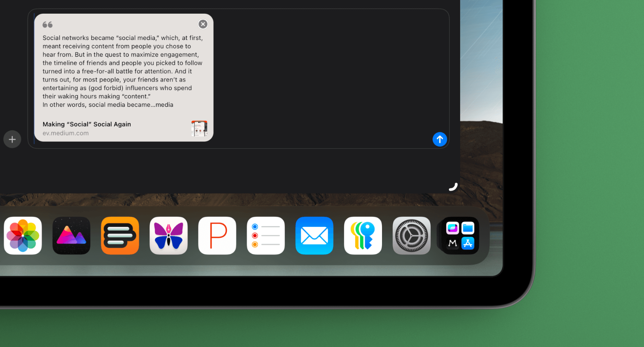Tap the blue send arrow button
The image size is (644, 347).
pyautogui.click(x=440, y=139)
